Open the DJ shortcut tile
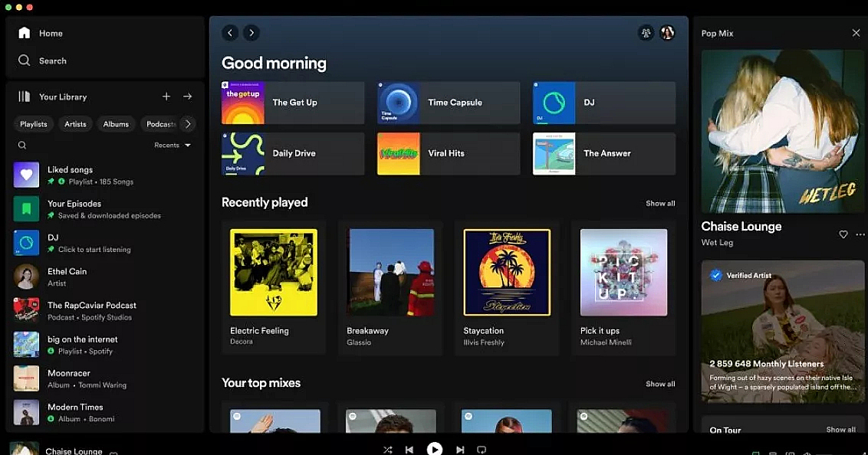 (x=604, y=103)
